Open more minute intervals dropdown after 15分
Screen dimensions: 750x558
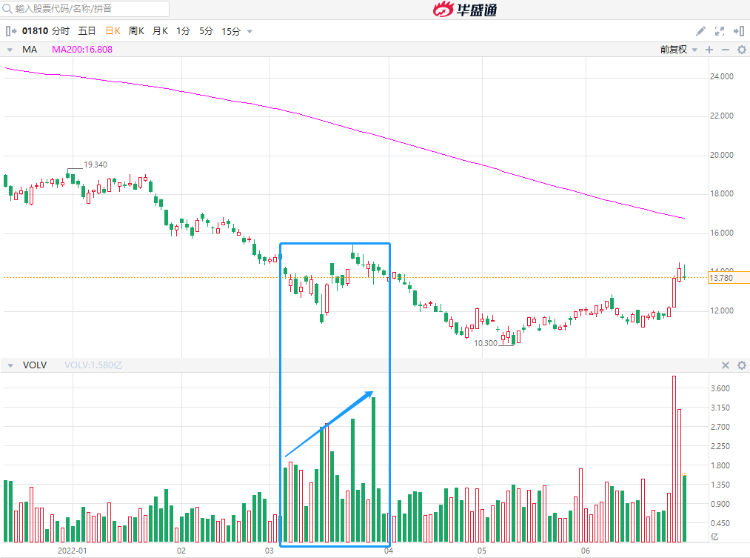tap(250, 31)
